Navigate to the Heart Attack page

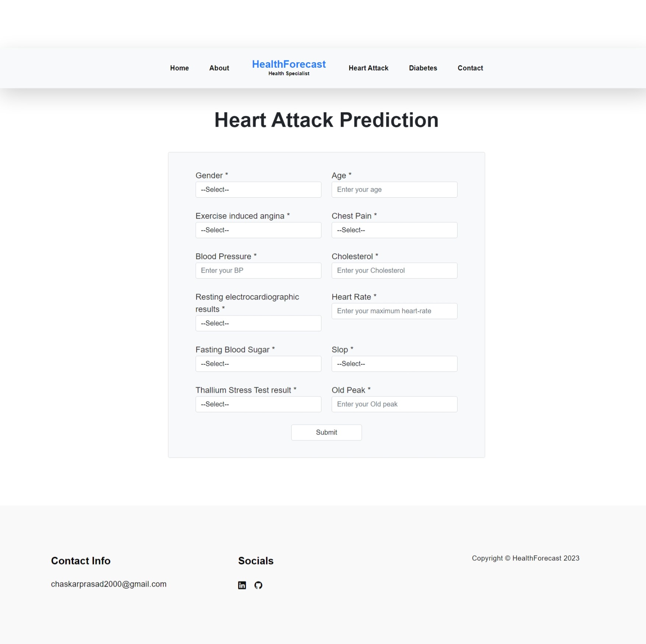coord(368,68)
